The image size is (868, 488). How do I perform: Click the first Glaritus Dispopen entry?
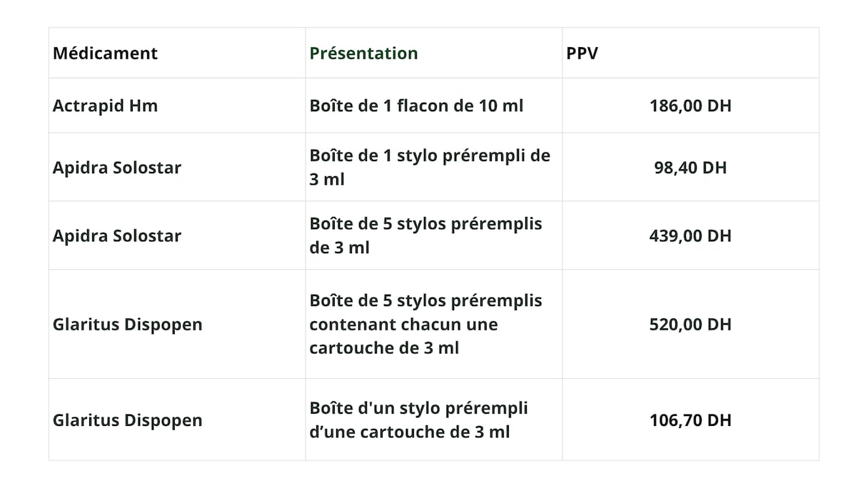127,325
